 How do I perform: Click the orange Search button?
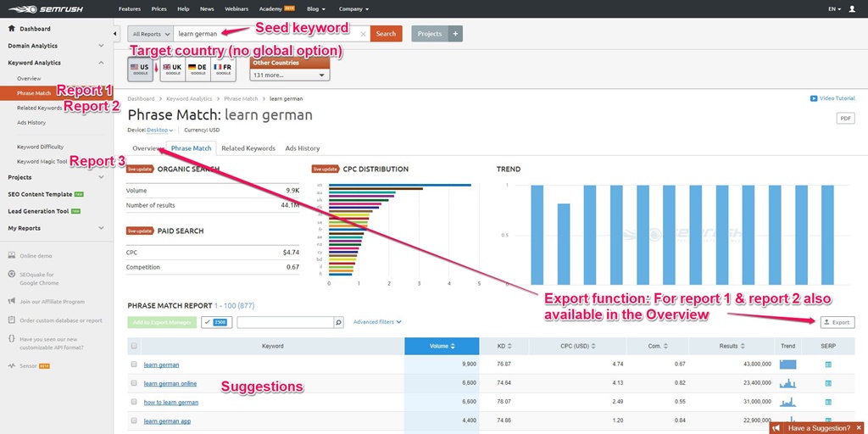pos(386,34)
